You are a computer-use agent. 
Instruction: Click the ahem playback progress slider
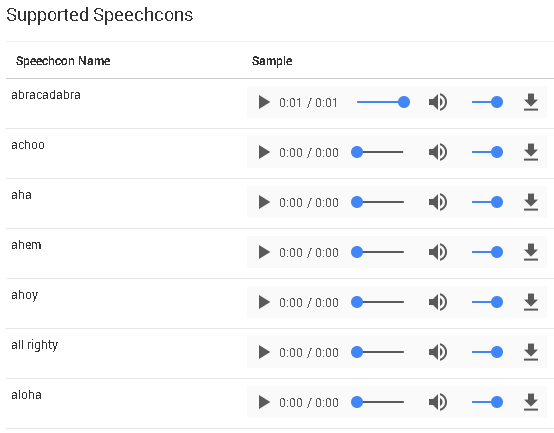coord(377,252)
